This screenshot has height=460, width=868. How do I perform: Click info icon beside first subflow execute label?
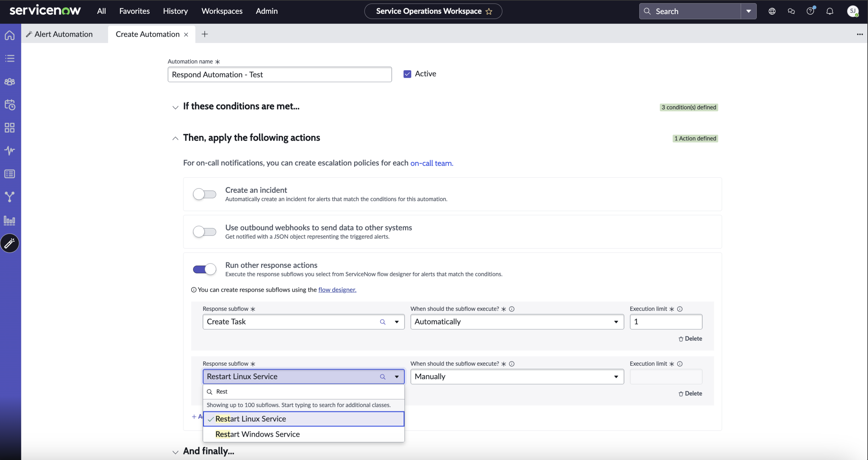(x=511, y=309)
